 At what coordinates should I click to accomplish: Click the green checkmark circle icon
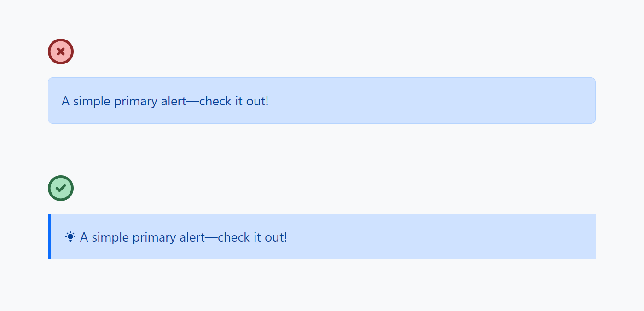pos(61,188)
